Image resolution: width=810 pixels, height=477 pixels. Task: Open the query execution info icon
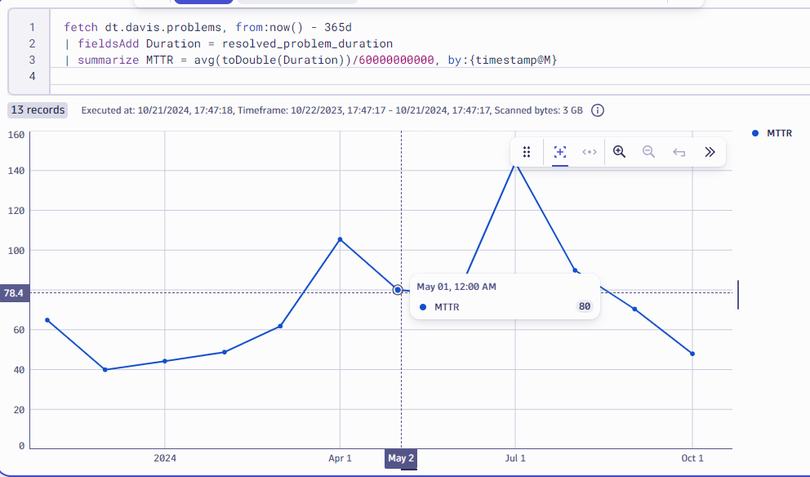(599, 111)
